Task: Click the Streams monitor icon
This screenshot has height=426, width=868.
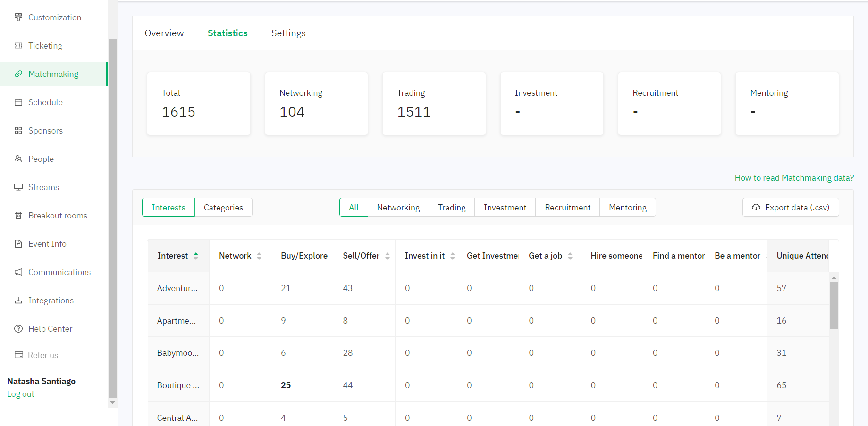Action: coord(18,187)
